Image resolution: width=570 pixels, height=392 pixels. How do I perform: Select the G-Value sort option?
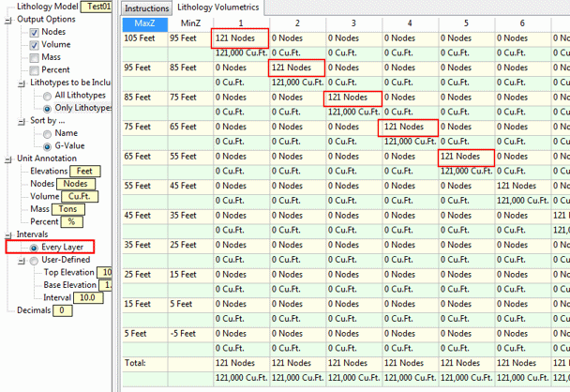click(48, 145)
